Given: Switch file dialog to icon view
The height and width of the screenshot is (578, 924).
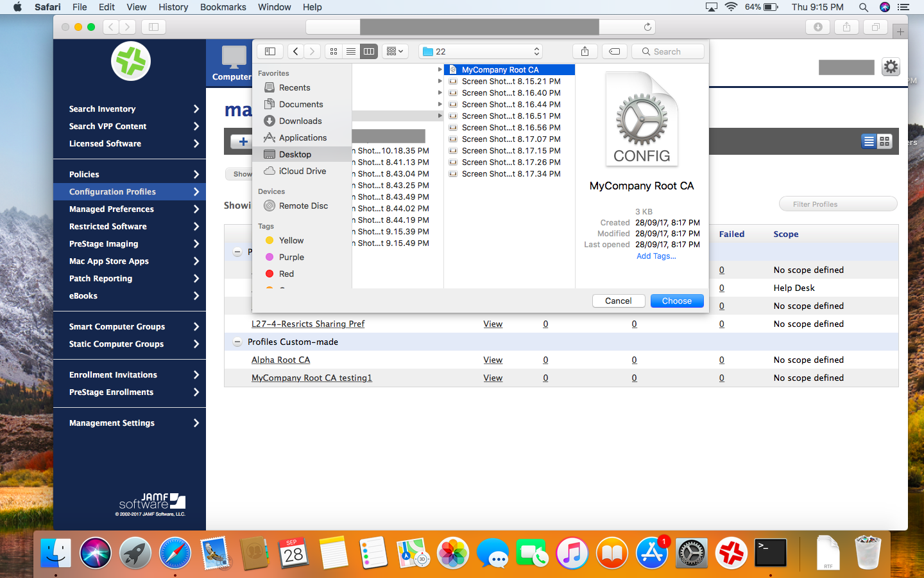Looking at the screenshot, I should click(x=334, y=51).
